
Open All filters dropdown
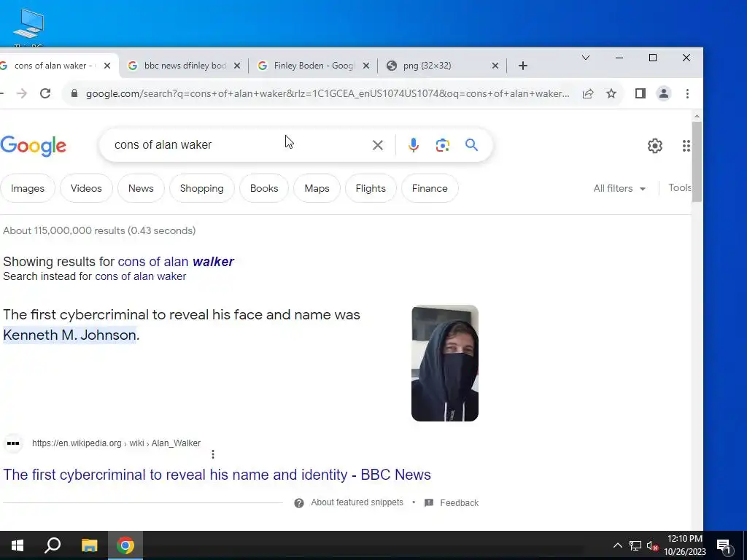tap(619, 189)
